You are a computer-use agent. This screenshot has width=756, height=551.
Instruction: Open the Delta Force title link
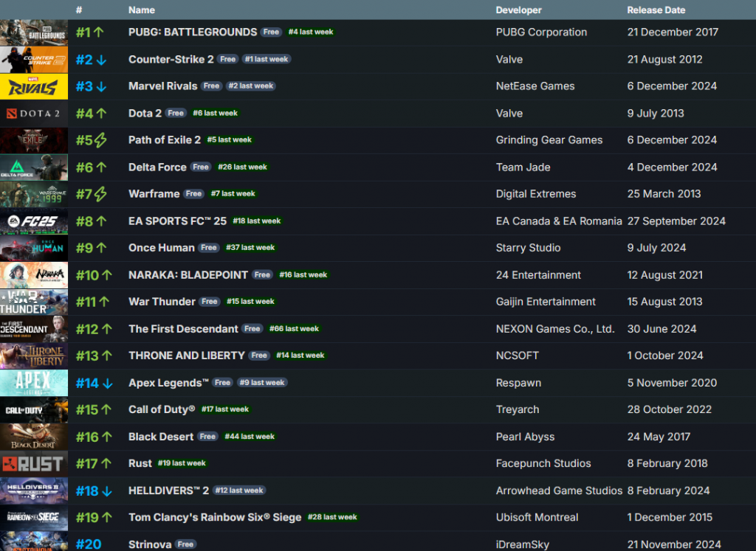tap(158, 167)
